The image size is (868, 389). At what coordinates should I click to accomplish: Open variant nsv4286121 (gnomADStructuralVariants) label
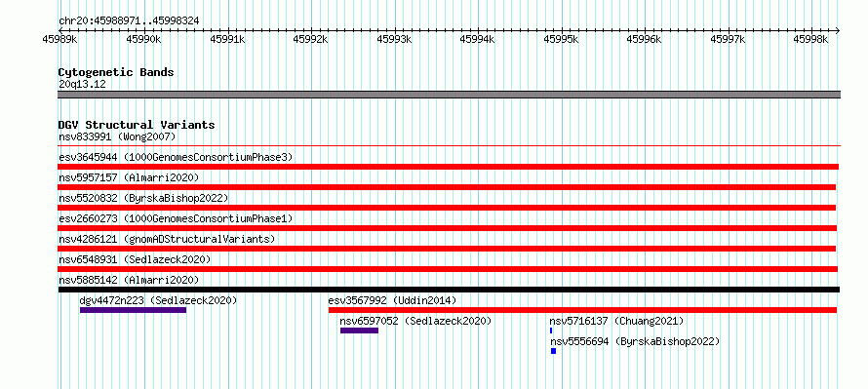click(x=167, y=239)
